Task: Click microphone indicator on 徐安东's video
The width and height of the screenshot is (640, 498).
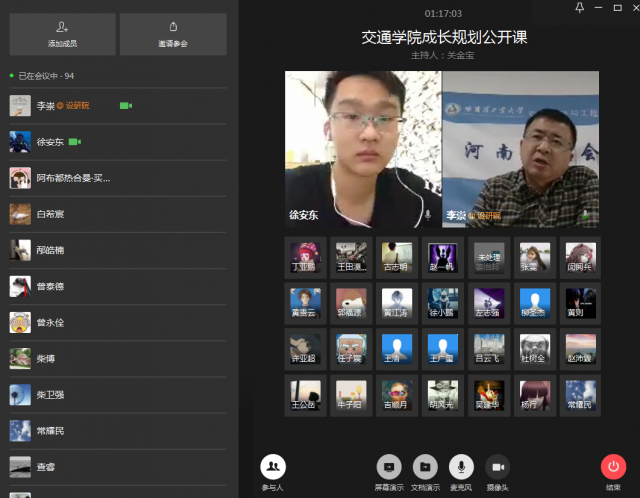Action: click(428, 215)
